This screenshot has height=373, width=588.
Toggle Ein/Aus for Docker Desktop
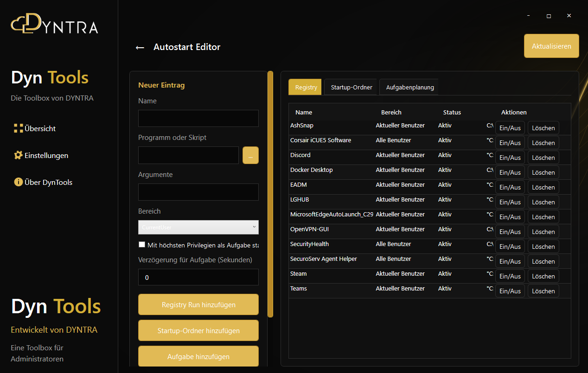[x=510, y=172]
